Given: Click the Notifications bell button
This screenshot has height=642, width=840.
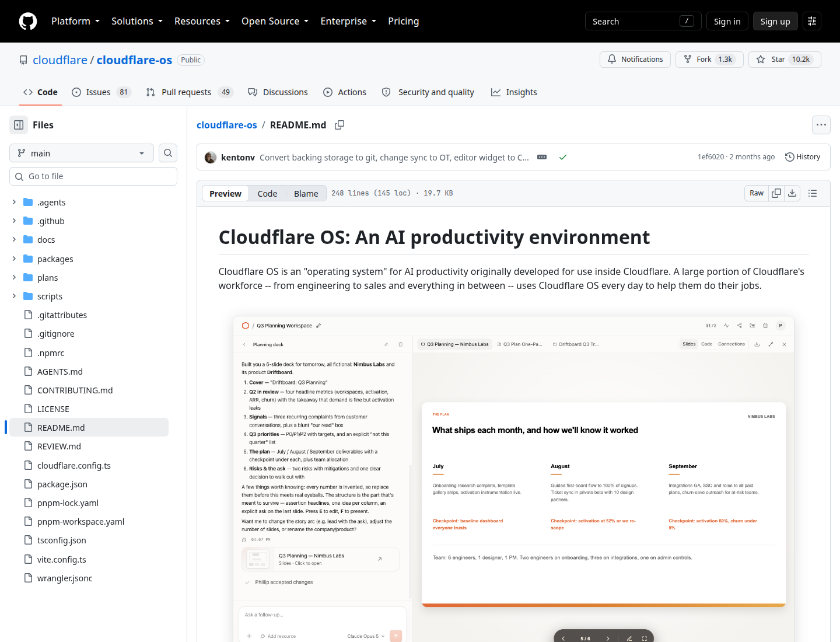Looking at the screenshot, I should (635, 60).
